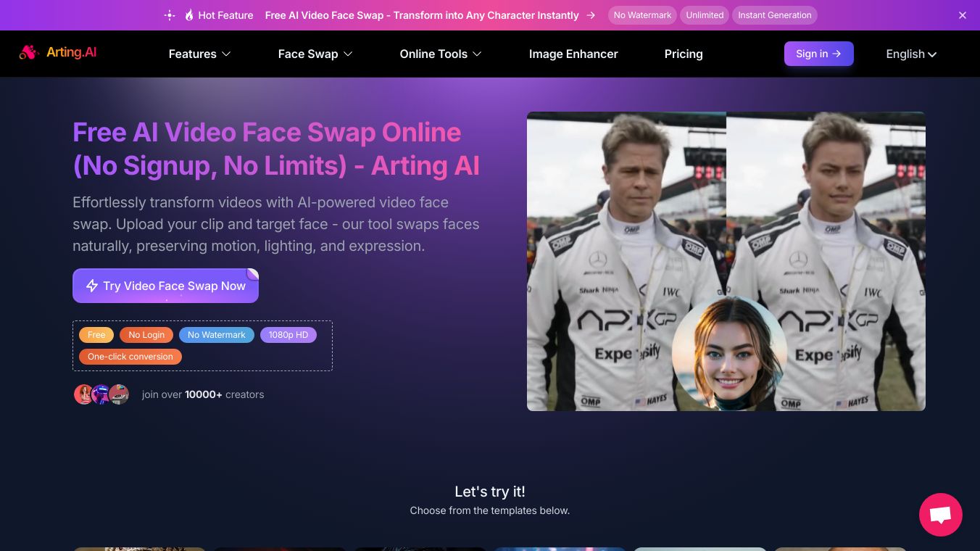Click the No Watermark banner pill

pyautogui.click(x=642, y=15)
